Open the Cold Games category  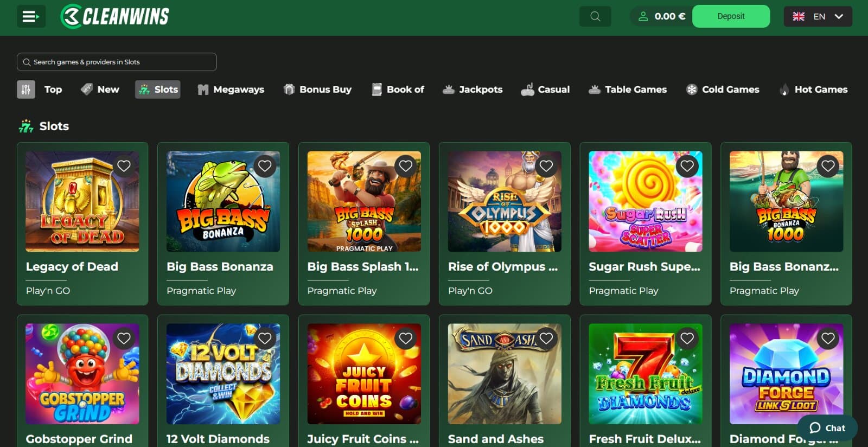pyautogui.click(x=723, y=90)
